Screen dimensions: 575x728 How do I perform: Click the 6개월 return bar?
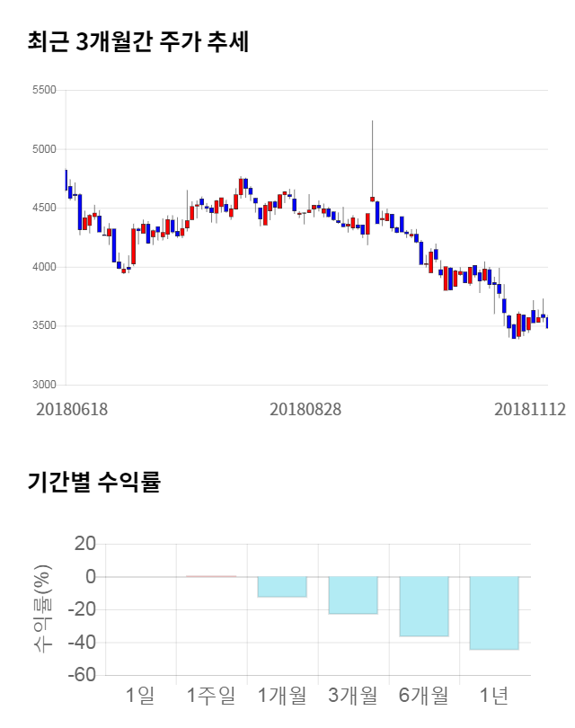coord(423,607)
